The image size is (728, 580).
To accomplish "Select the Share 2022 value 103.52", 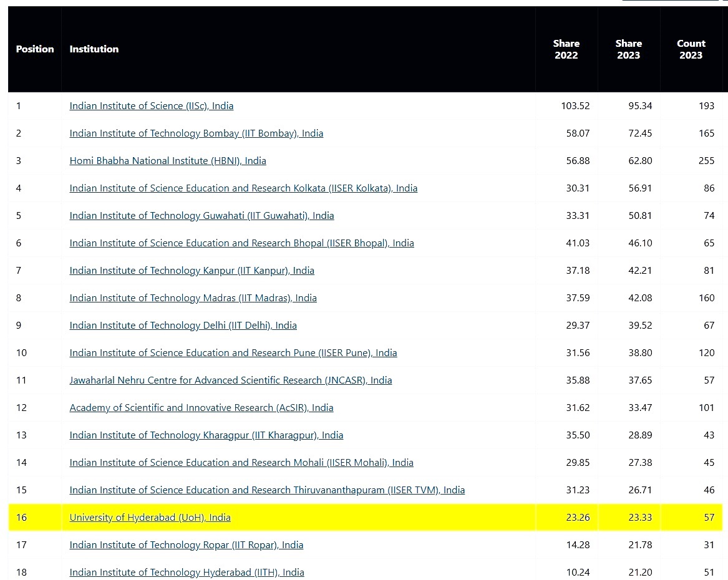I will [575, 106].
